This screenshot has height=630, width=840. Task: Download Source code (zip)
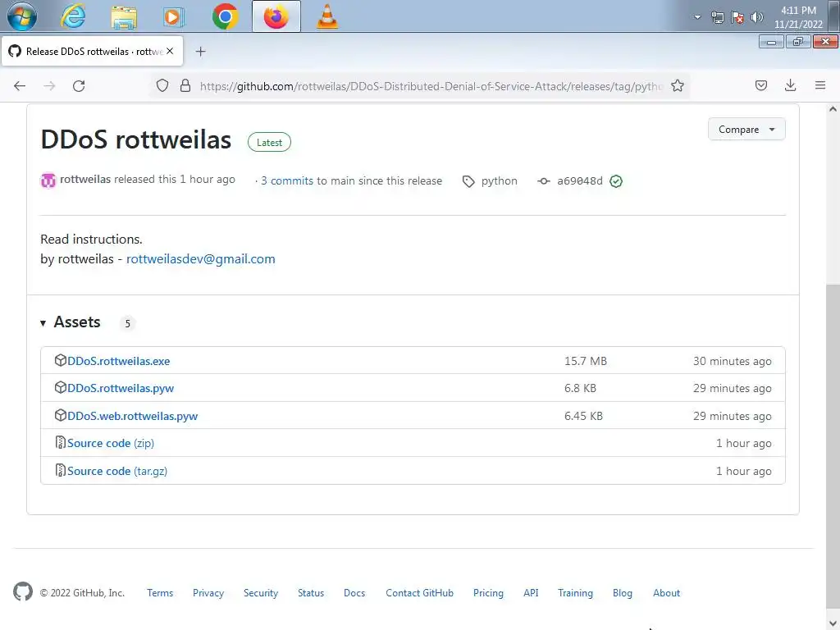111,444
